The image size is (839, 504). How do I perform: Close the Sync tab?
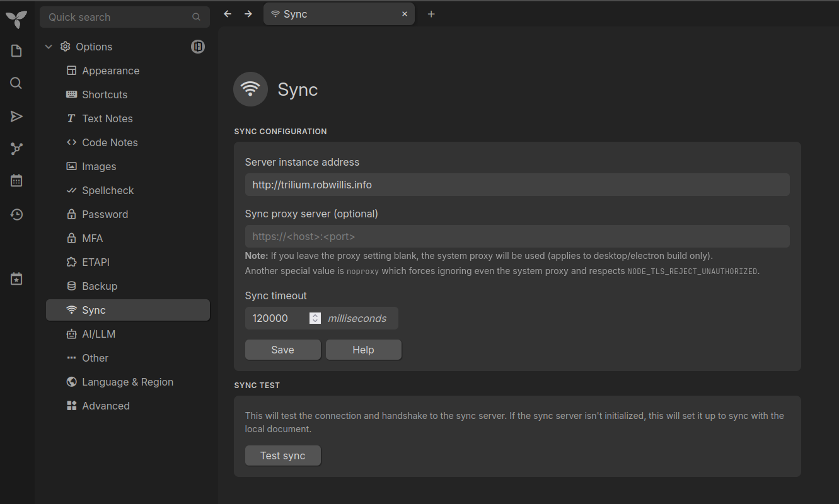click(x=405, y=14)
